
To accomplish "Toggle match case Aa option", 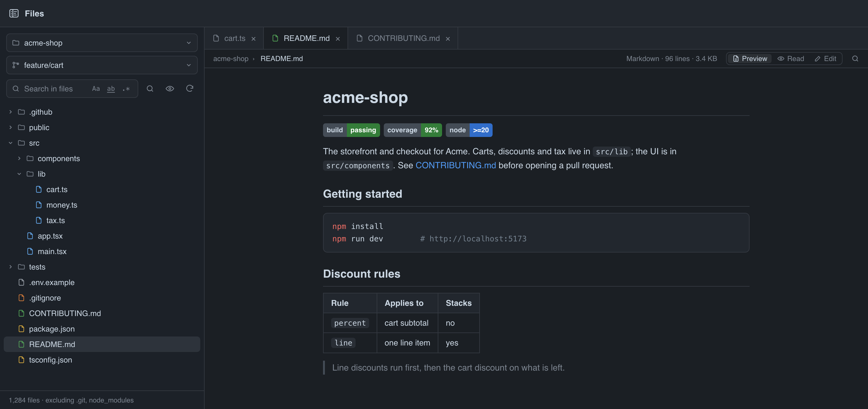I will 96,89.
